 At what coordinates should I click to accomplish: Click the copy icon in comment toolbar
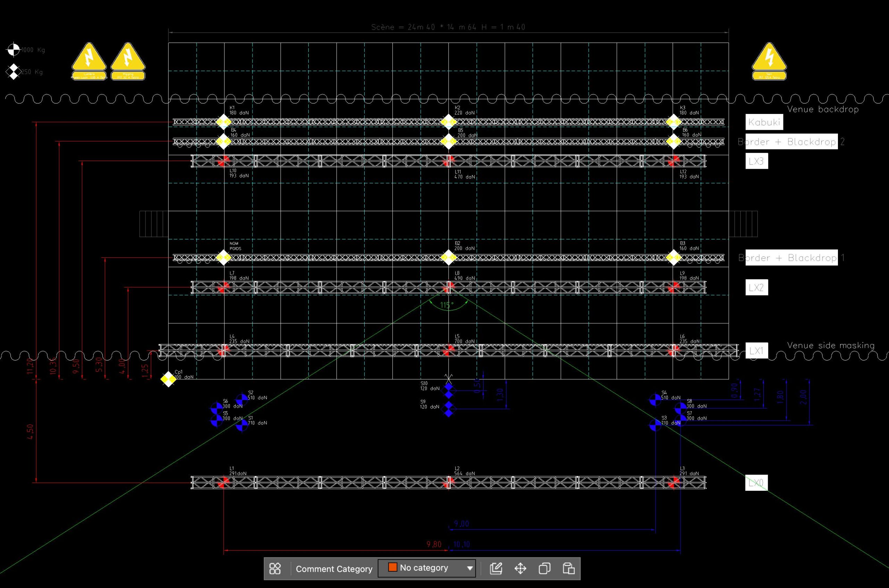544,569
